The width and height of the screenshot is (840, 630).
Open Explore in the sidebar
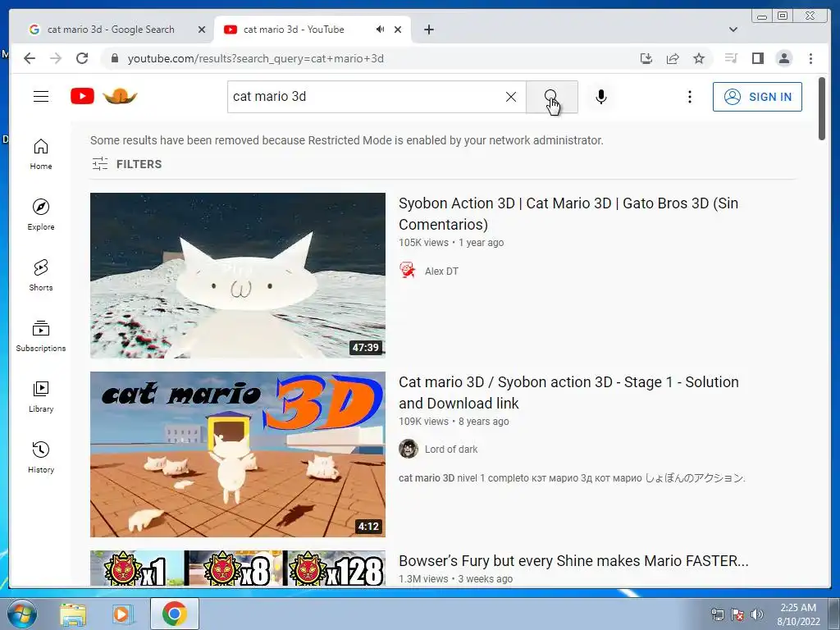(41, 215)
